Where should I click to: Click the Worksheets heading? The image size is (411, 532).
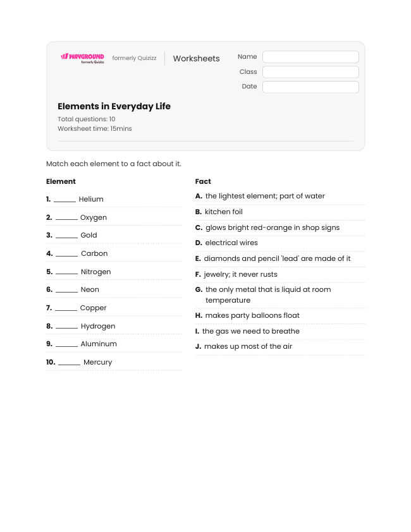[x=196, y=58]
